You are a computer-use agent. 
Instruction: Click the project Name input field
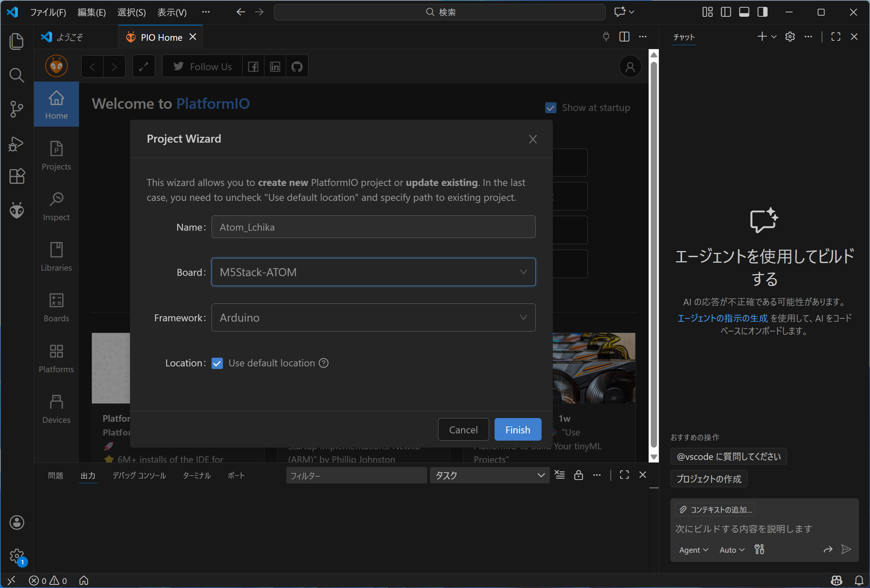[x=373, y=227]
